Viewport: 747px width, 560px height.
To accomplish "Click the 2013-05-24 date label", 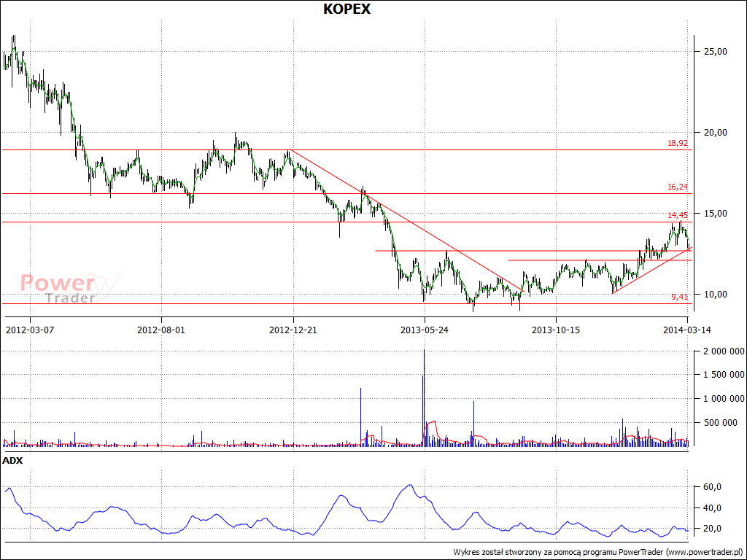I will [x=425, y=330].
